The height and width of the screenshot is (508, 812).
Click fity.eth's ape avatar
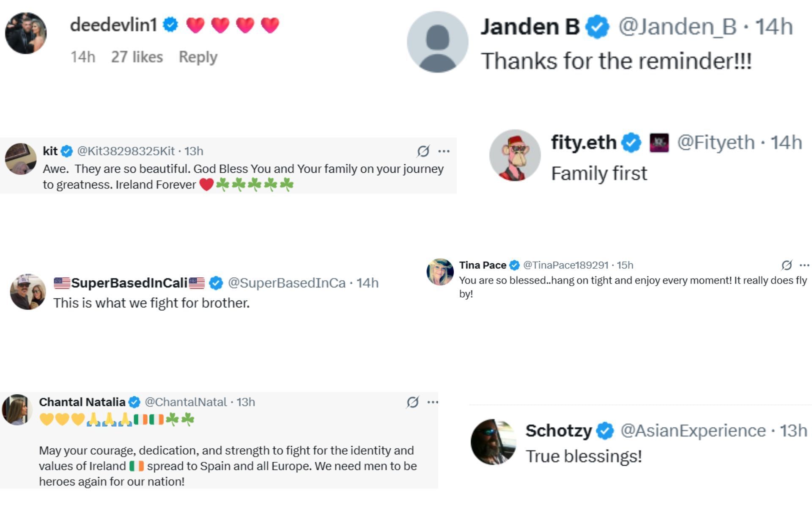[x=515, y=155]
